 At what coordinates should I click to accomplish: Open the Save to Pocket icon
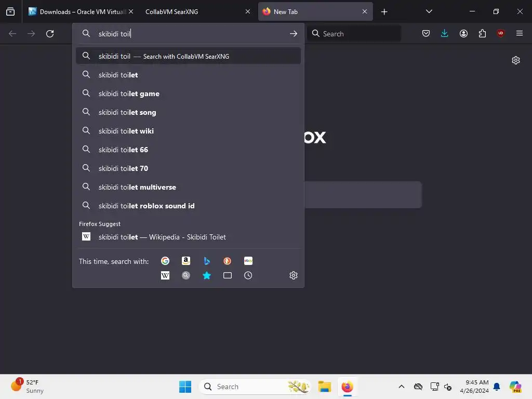426,33
